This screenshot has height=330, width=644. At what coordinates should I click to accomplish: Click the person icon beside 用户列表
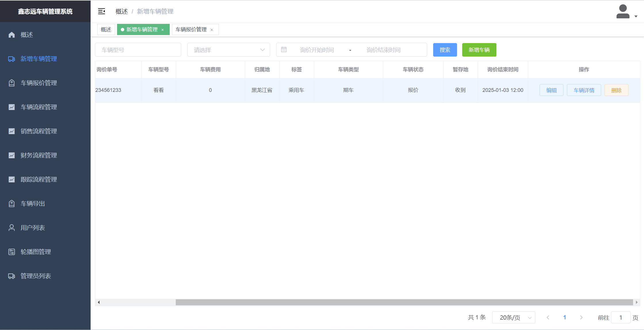coord(12,228)
